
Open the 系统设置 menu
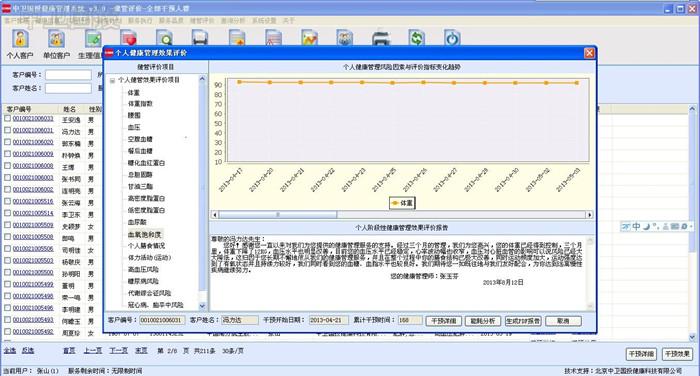[x=264, y=21]
